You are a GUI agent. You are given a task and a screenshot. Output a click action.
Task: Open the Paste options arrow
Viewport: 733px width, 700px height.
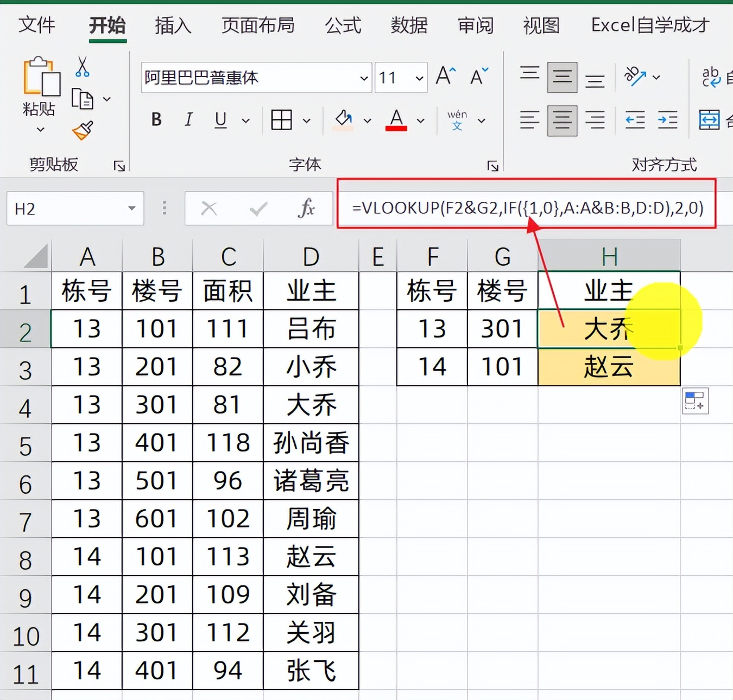coord(40,130)
